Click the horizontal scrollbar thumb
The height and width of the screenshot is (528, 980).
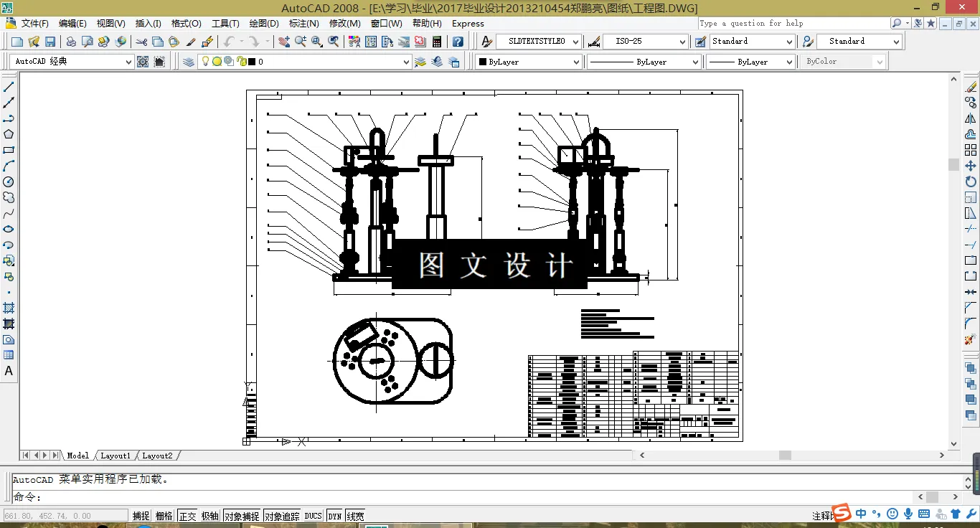pos(785,455)
